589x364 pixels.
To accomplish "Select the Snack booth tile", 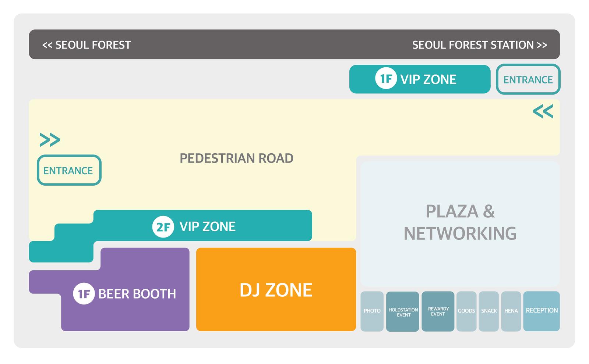I will click(x=489, y=311).
